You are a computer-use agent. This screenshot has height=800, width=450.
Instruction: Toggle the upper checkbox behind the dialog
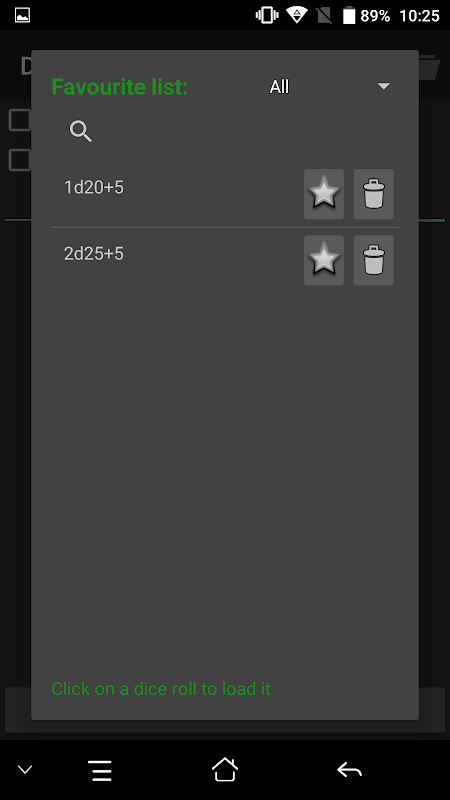(x=19, y=120)
